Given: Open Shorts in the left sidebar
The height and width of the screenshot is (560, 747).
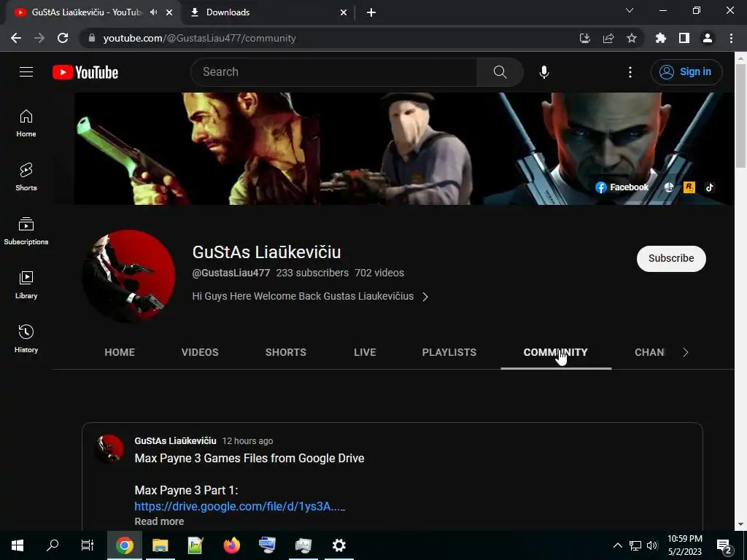Looking at the screenshot, I should pyautogui.click(x=26, y=177).
